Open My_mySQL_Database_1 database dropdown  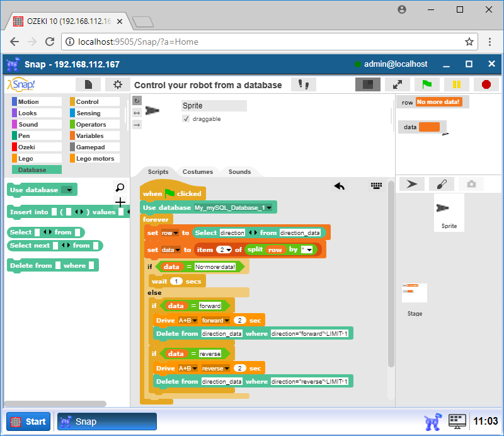[x=269, y=208]
